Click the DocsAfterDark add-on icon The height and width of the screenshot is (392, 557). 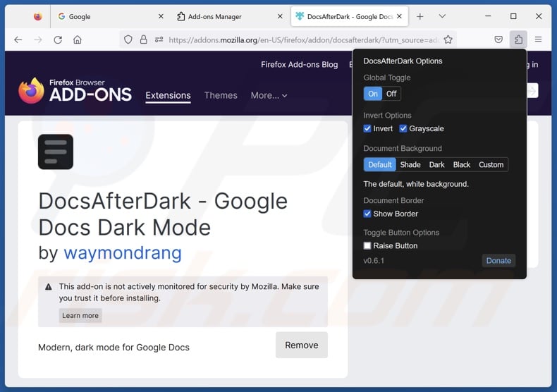[56, 152]
